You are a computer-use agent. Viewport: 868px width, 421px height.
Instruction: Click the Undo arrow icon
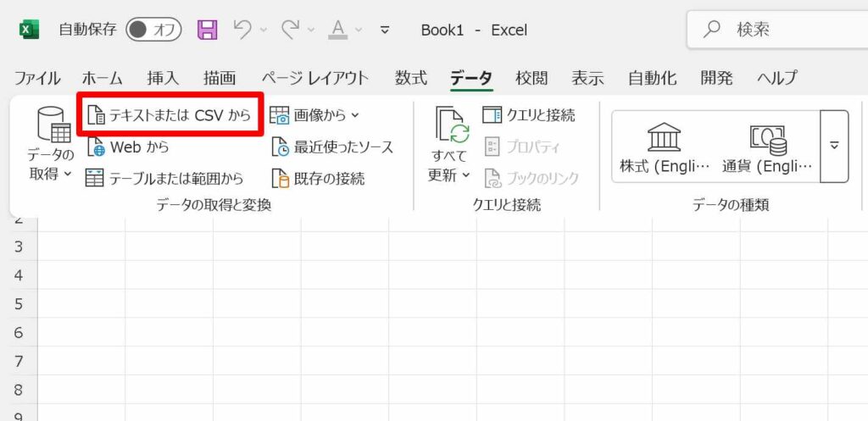tap(243, 30)
